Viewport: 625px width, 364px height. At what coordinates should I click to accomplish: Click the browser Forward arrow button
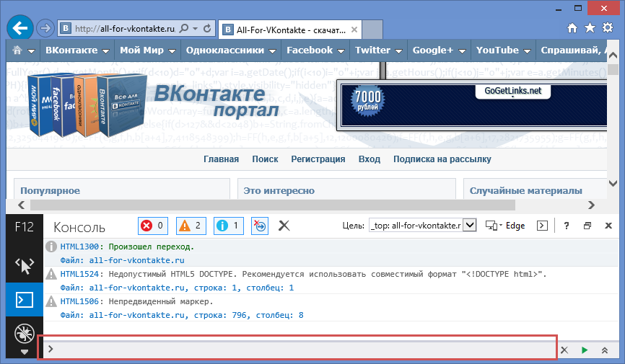click(45, 28)
